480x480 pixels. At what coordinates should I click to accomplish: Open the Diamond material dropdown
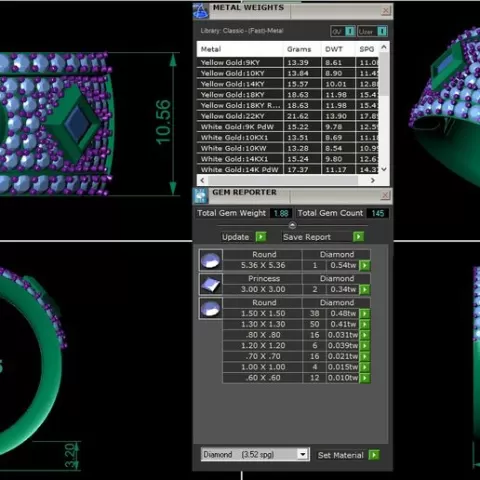(303, 454)
